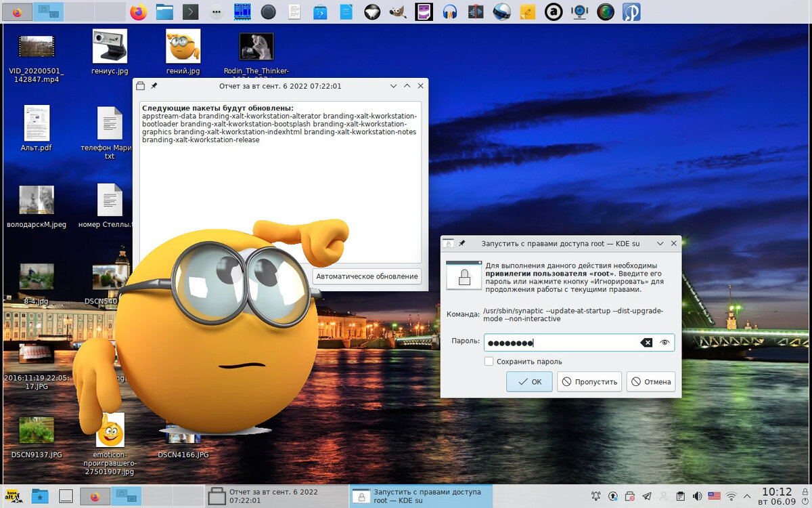Open the terminal icon in the top panel
The image size is (812, 508).
point(191,12)
